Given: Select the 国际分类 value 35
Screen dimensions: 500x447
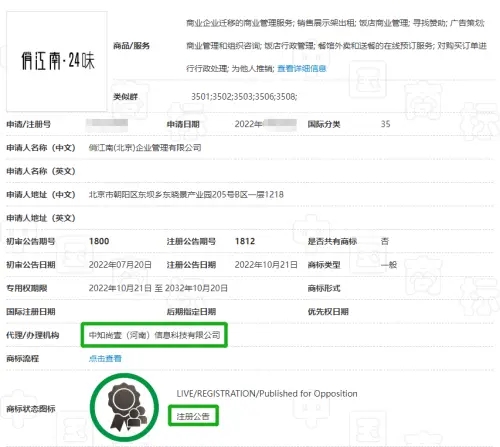Looking at the screenshot, I should coord(385,124).
